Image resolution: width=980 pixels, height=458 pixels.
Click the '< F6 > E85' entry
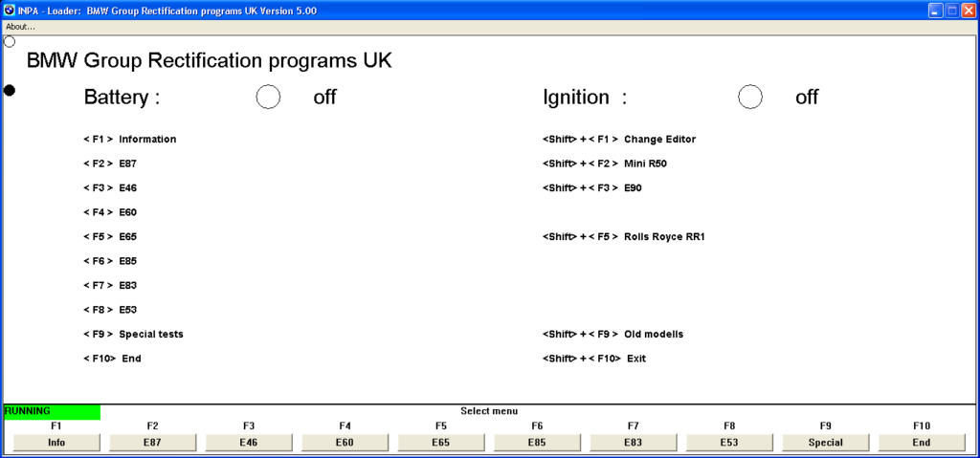coord(110,261)
